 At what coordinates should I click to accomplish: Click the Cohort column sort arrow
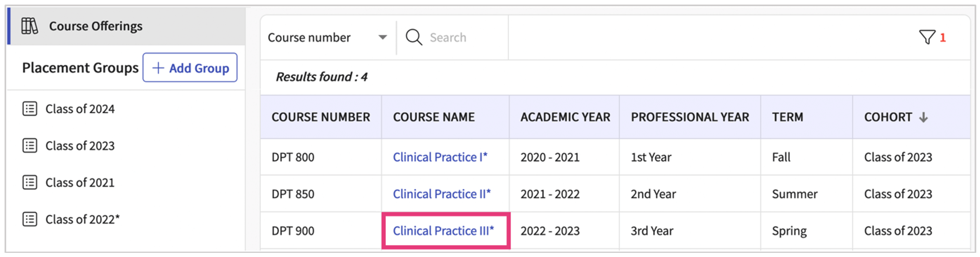pos(923,117)
